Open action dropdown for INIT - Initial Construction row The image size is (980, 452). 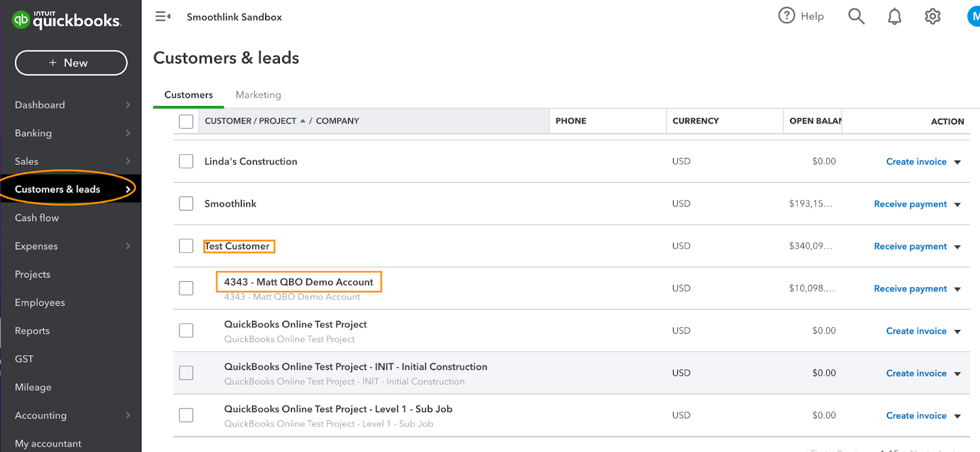(957, 374)
